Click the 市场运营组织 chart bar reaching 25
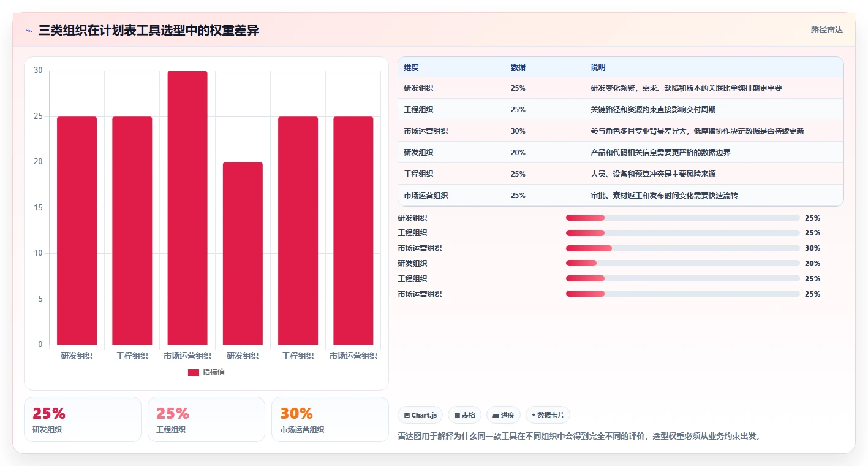Viewport: 868px width, 466px height. [x=353, y=231]
